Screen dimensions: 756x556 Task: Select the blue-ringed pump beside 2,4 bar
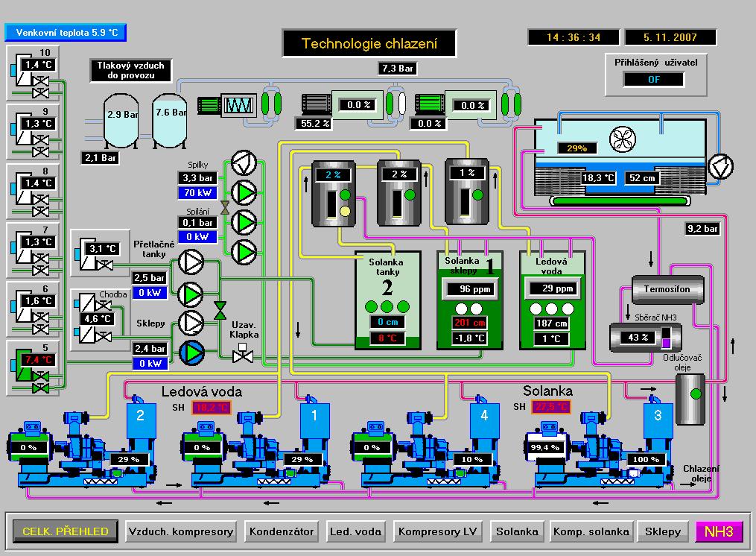tap(191, 353)
